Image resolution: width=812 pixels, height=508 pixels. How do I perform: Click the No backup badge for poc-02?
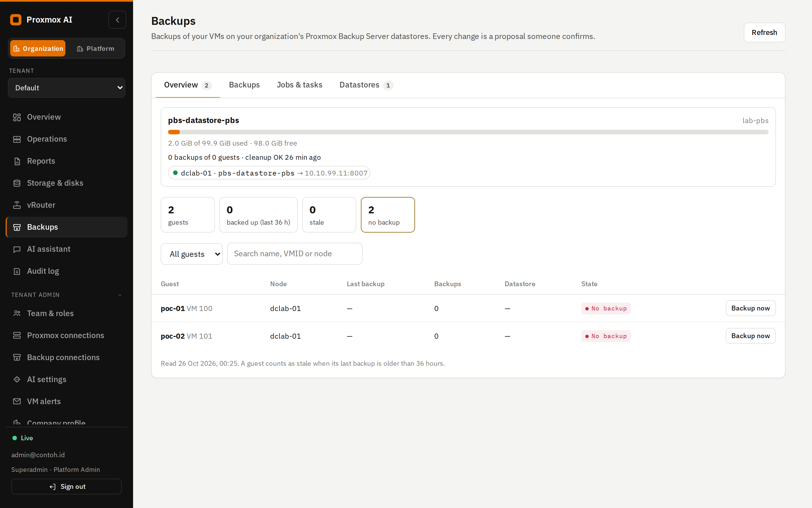[x=606, y=336]
